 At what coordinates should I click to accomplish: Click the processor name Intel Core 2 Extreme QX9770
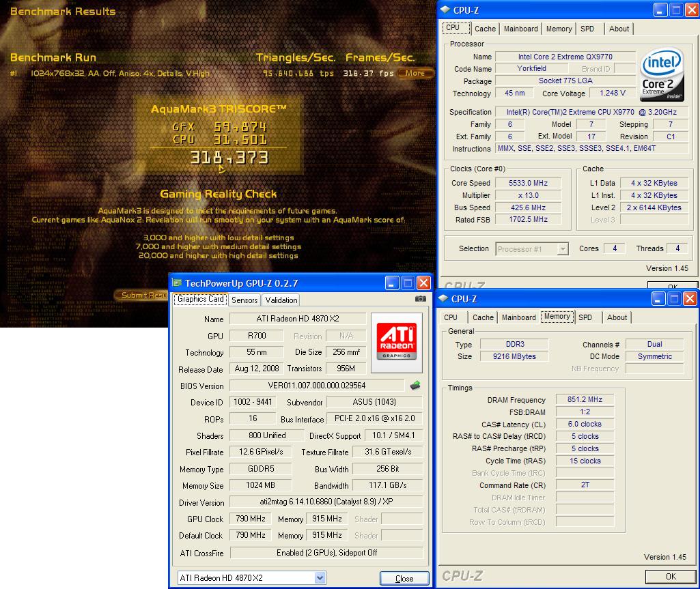(x=565, y=57)
